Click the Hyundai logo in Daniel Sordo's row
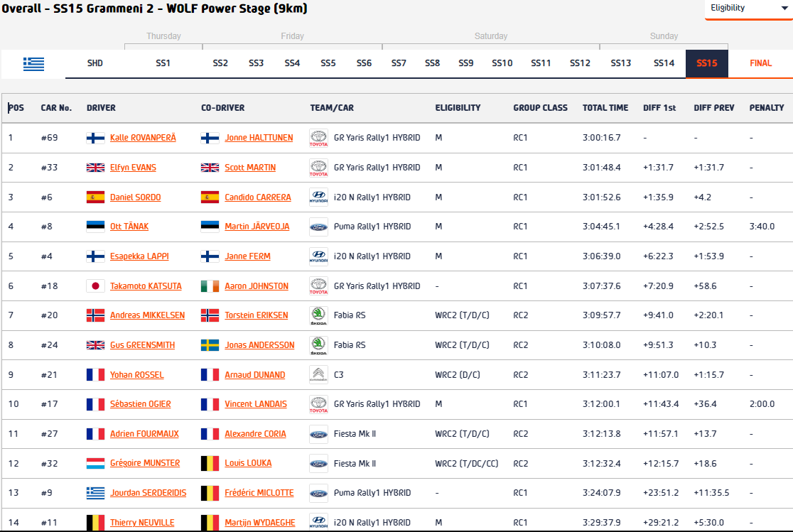 [x=318, y=197]
